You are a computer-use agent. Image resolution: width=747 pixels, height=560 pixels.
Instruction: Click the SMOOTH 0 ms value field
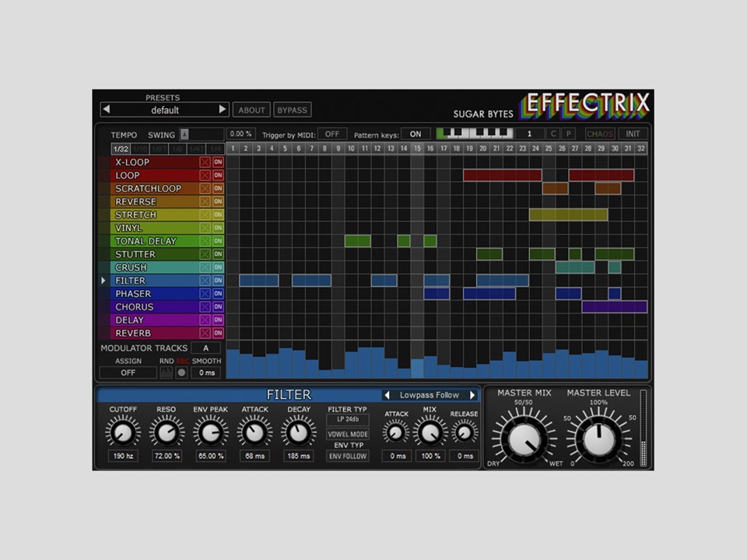point(207,373)
